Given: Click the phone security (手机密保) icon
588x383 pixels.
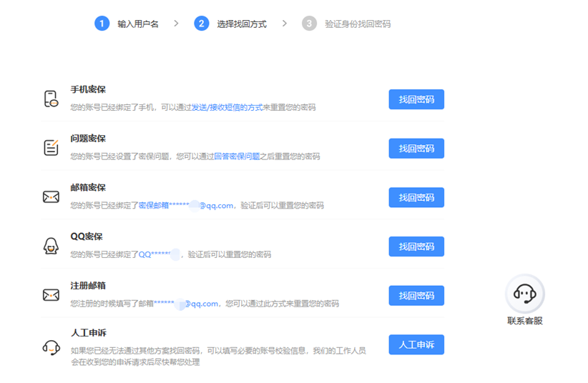Looking at the screenshot, I should click(51, 99).
